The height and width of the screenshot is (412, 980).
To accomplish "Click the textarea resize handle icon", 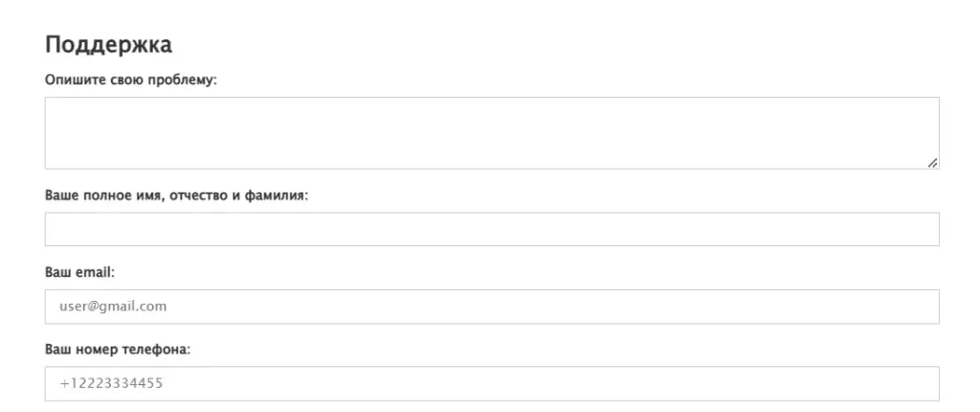I will click(x=932, y=163).
